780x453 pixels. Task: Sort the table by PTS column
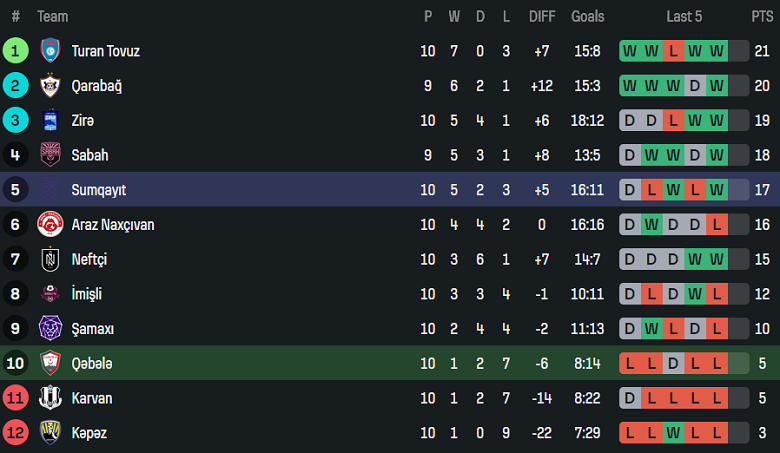coord(762,17)
